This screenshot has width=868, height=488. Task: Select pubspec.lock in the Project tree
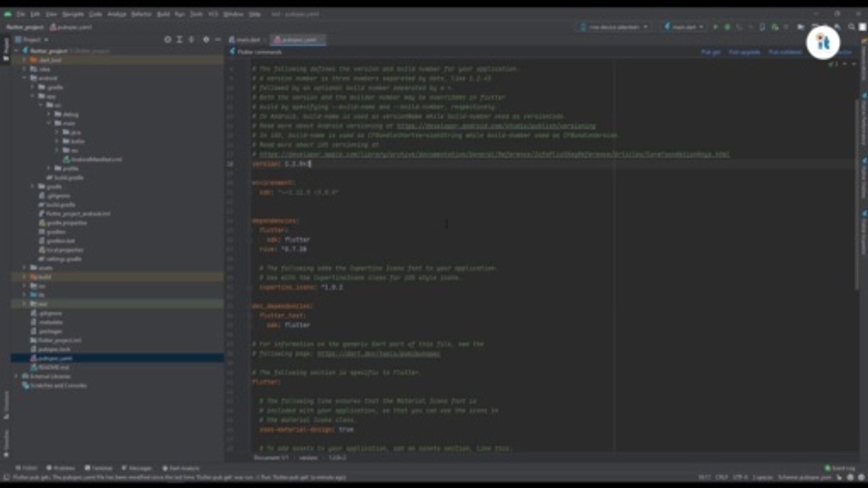click(x=50, y=349)
